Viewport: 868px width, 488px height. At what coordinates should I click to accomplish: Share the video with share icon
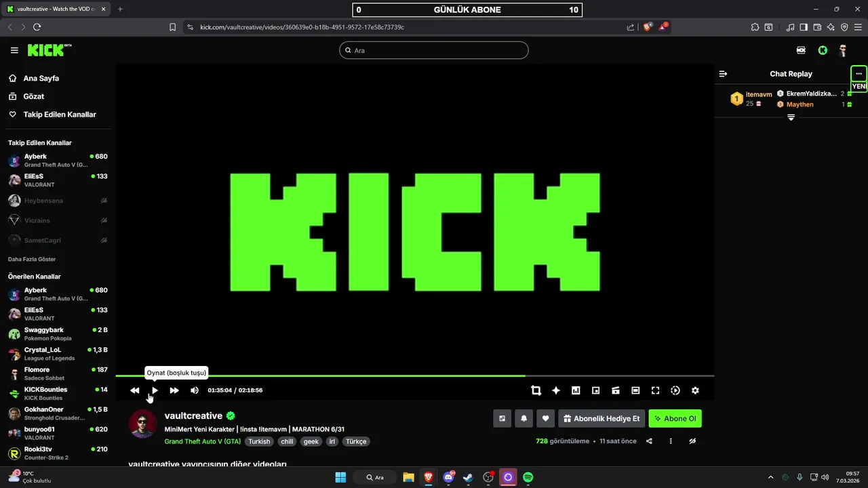[x=649, y=441]
